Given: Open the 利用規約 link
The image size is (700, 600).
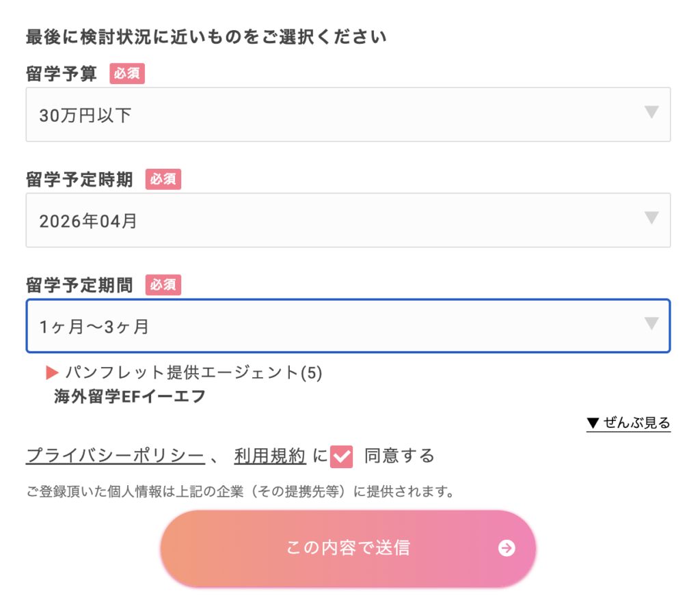Looking at the screenshot, I should 269,456.
